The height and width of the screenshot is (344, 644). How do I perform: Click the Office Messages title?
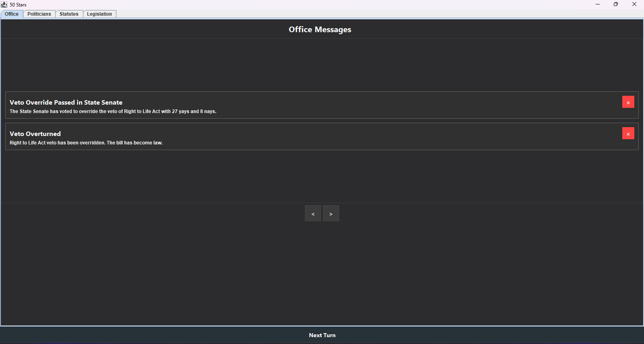coord(320,29)
